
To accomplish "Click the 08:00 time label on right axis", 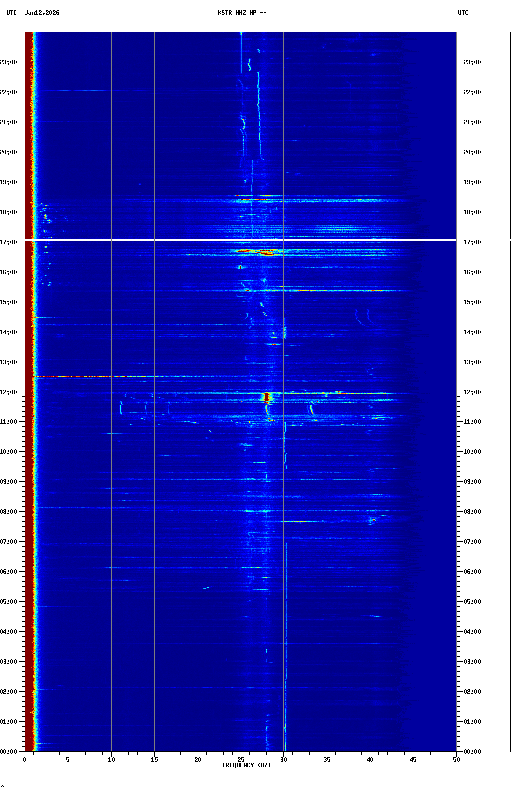I will 472,512.
